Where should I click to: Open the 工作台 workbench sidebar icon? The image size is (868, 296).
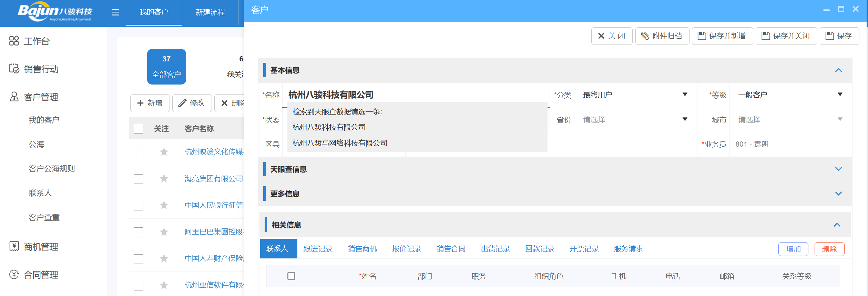click(14, 41)
